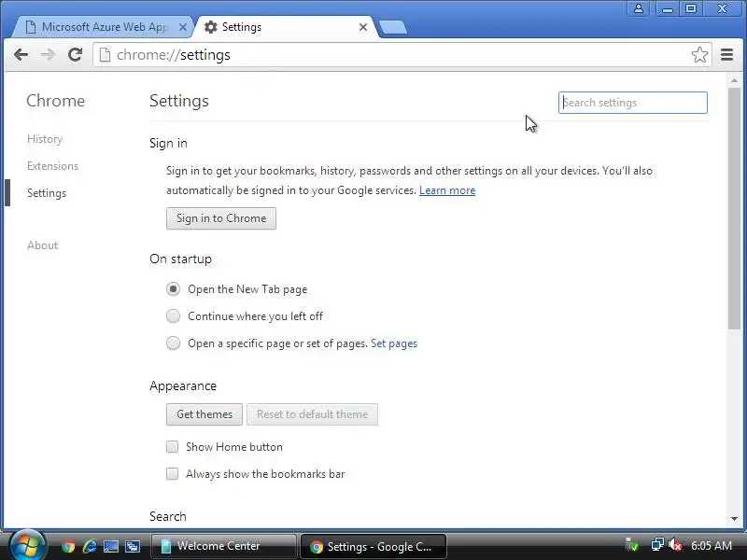Click the vertical scrollbar thumb
747x560 pixels.
(x=734, y=208)
